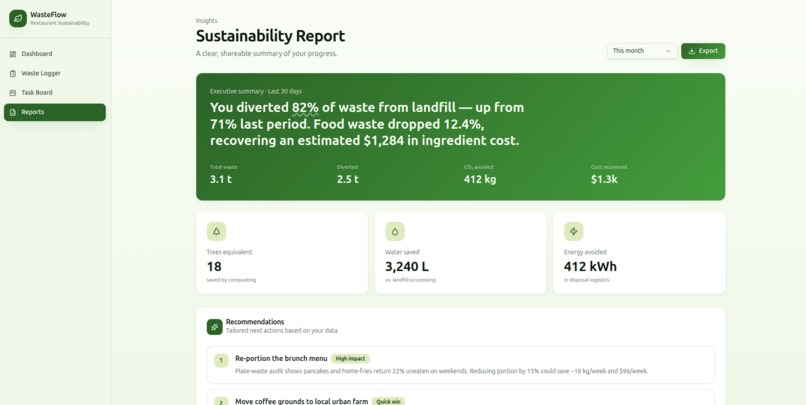The image size is (806, 405).
Task: Click the 'in disposal logistics' caption
Action: (x=587, y=280)
